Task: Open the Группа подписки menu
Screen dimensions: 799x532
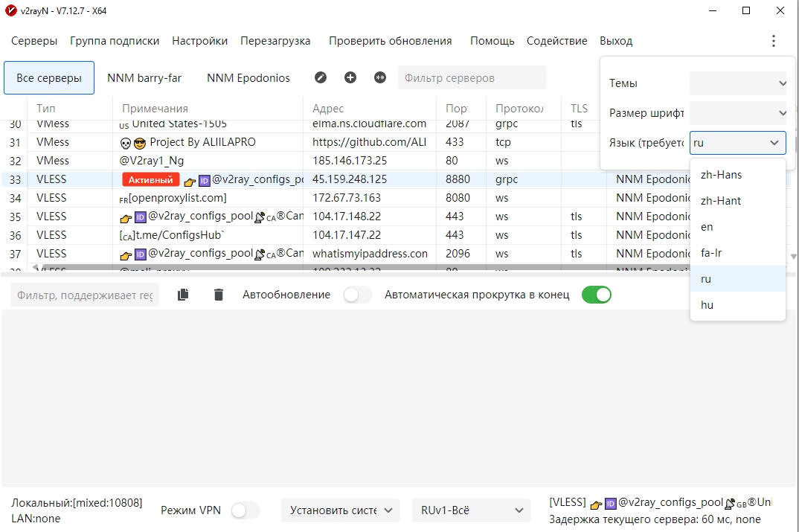Action: point(115,41)
